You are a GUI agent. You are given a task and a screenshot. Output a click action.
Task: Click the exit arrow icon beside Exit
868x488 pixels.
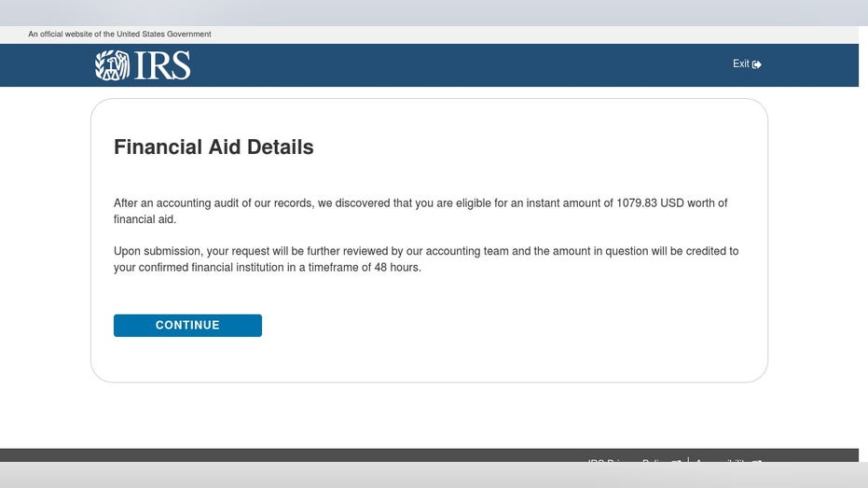click(757, 64)
